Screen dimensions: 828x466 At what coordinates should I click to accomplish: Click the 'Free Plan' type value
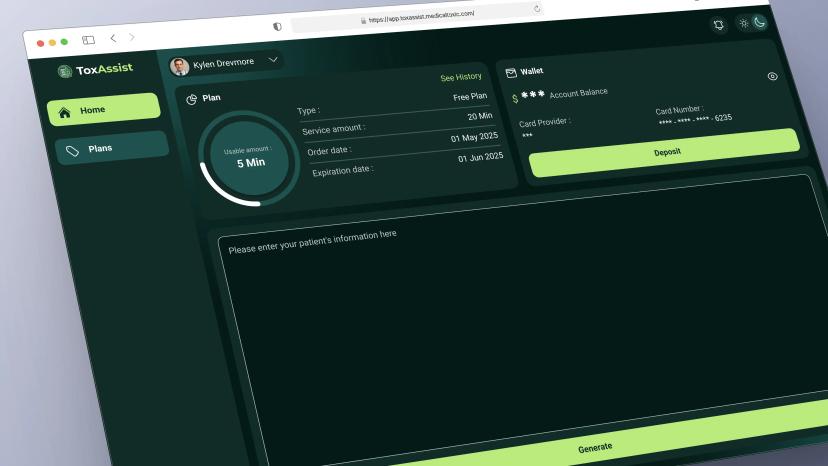point(470,97)
